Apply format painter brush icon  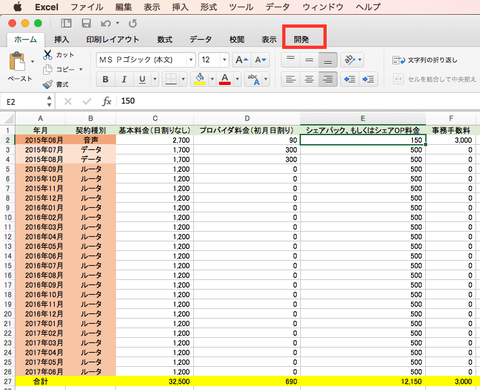48,84
